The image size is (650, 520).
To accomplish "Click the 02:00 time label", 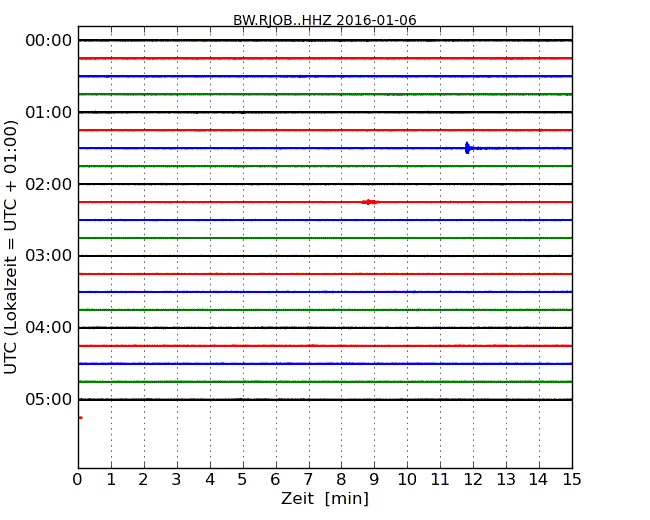I will [49, 184].
